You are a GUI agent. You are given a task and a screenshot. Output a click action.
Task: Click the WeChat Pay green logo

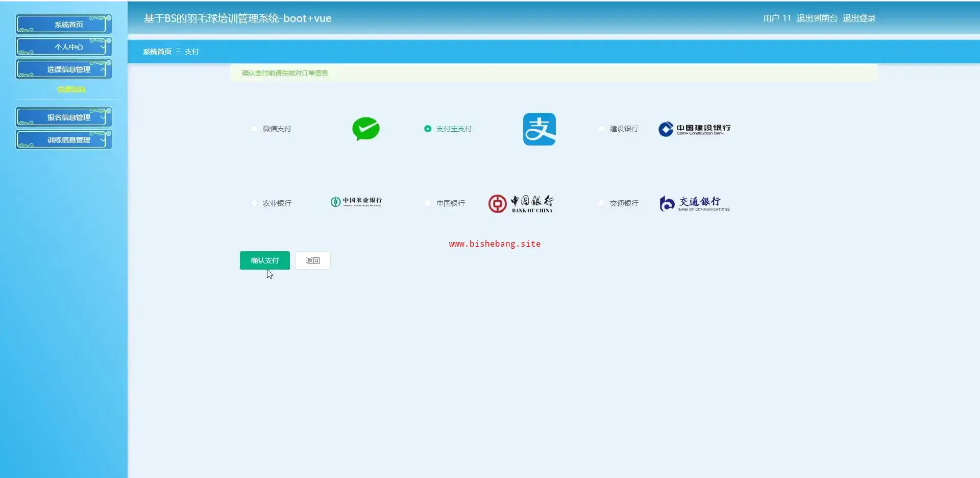(x=366, y=129)
